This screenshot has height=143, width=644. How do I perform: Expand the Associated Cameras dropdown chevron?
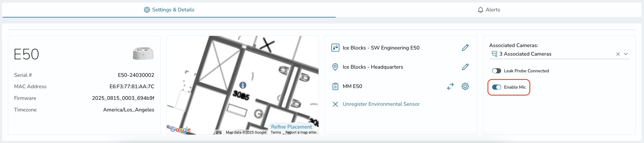(625, 54)
